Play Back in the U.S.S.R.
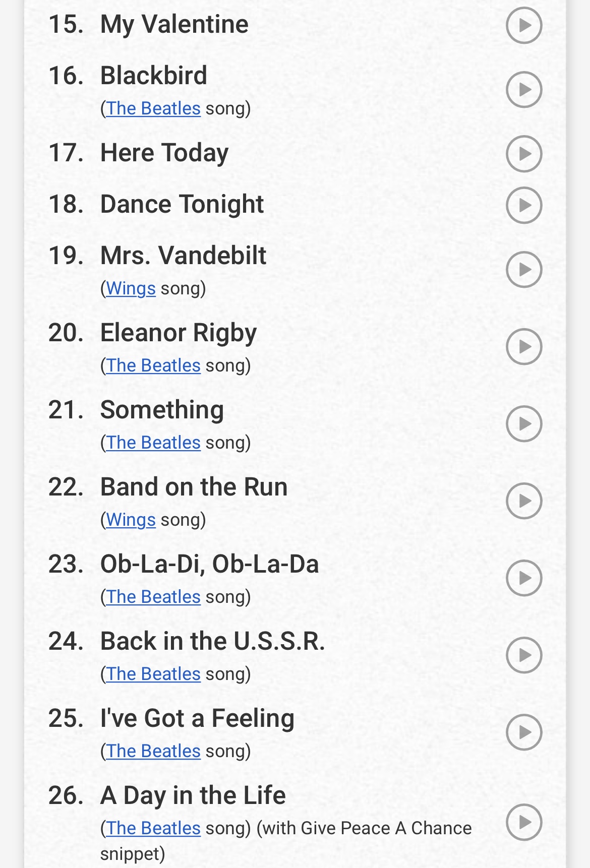 tap(524, 655)
